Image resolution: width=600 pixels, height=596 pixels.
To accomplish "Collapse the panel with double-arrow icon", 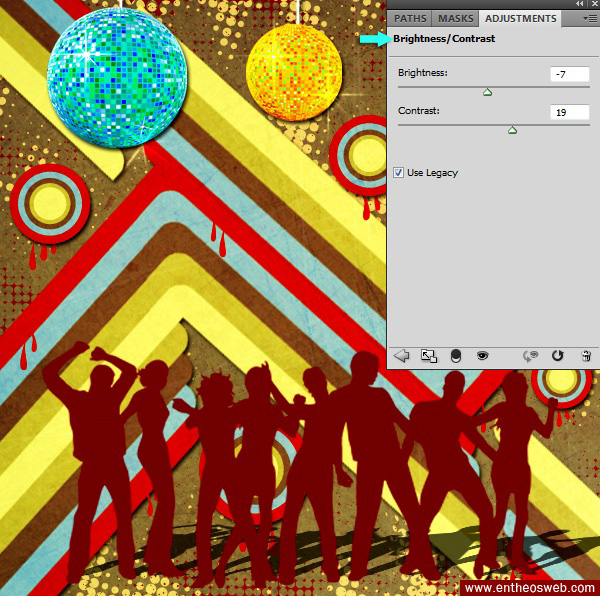I will coord(580,3).
